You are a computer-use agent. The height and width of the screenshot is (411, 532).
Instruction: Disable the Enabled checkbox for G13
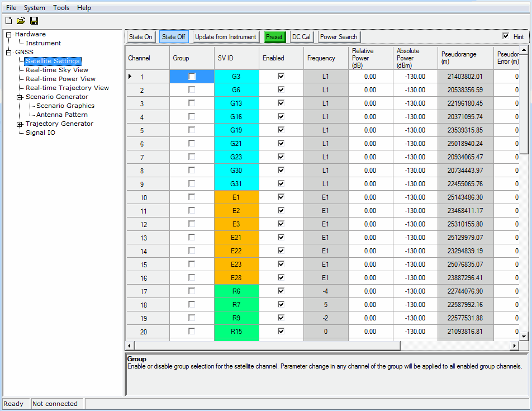click(x=281, y=103)
